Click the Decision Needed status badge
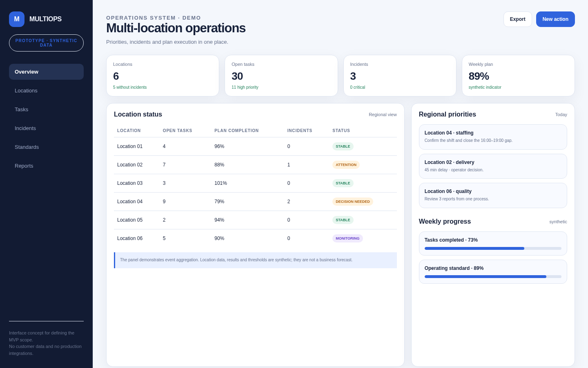This screenshot has width=588, height=368. click(353, 202)
